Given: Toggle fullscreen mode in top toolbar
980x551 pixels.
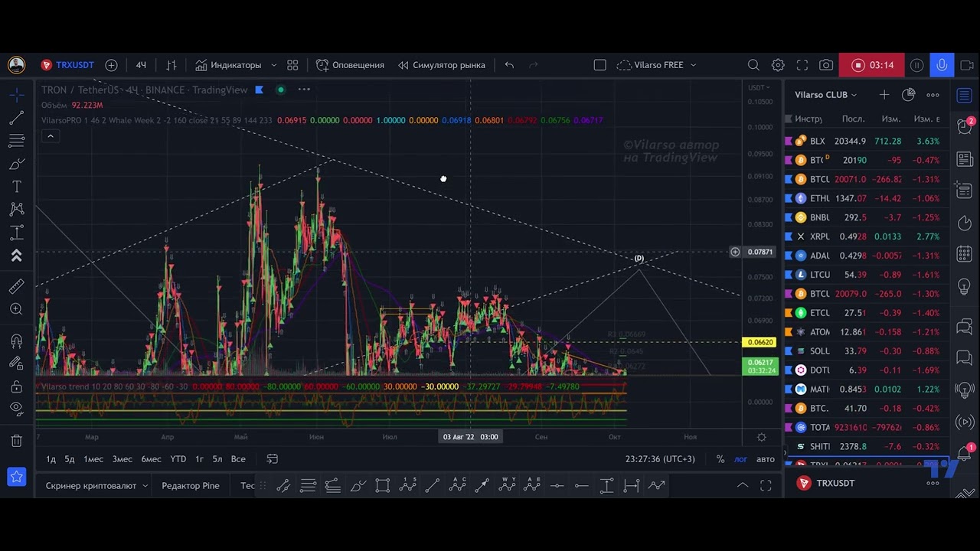Looking at the screenshot, I should click(x=802, y=65).
